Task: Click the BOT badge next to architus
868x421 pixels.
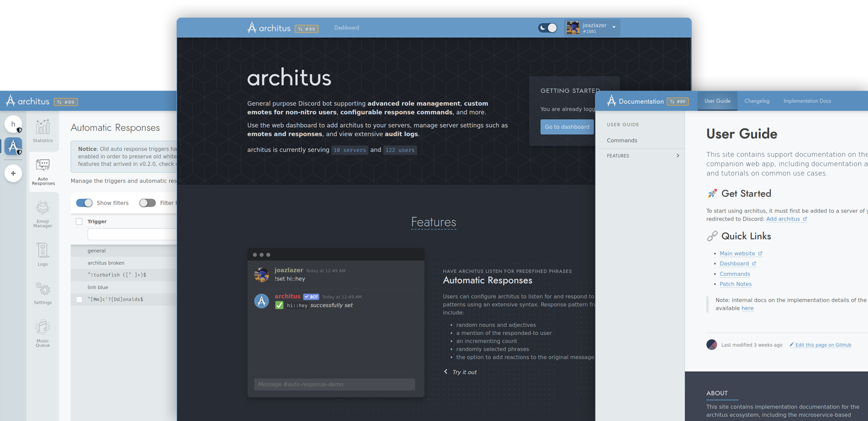Action: 311,297
